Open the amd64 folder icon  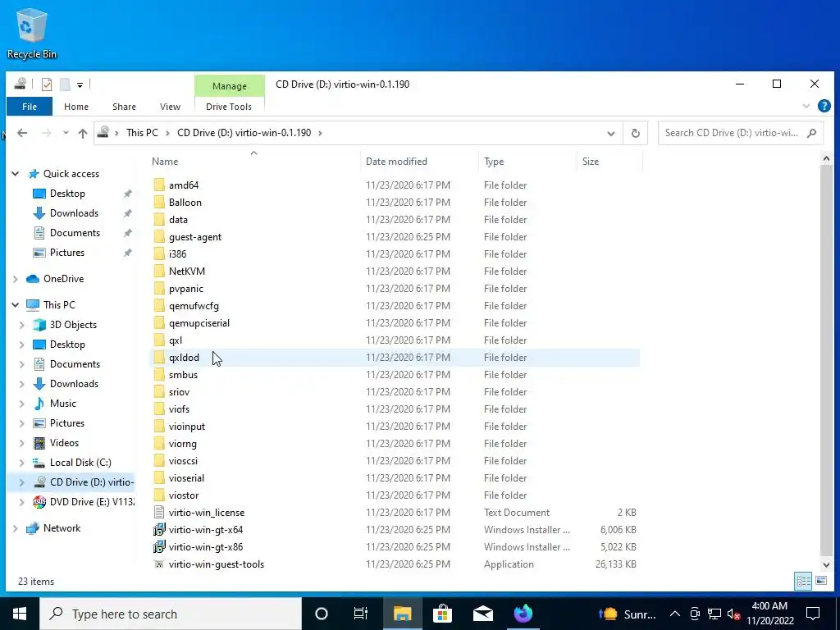coord(159,185)
